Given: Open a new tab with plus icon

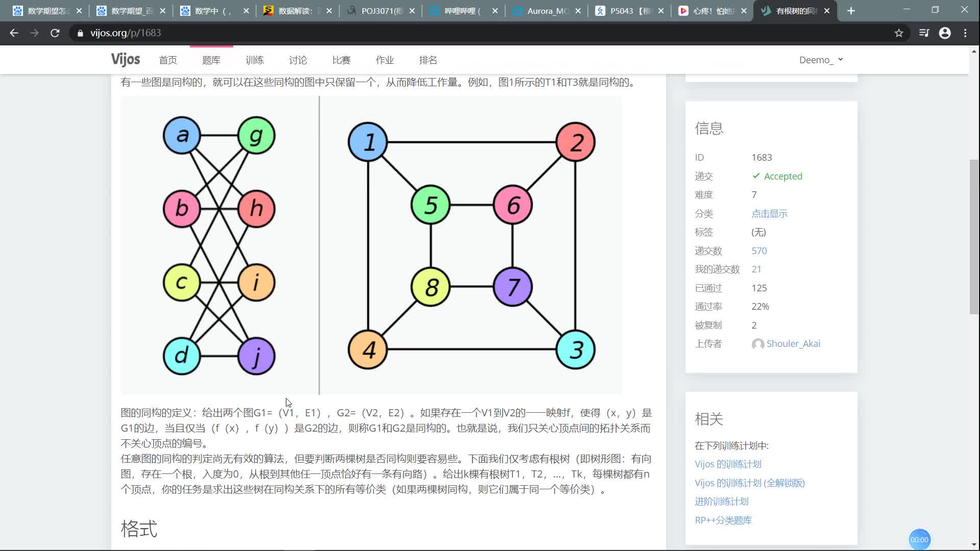Looking at the screenshot, I should pos(851,11).
